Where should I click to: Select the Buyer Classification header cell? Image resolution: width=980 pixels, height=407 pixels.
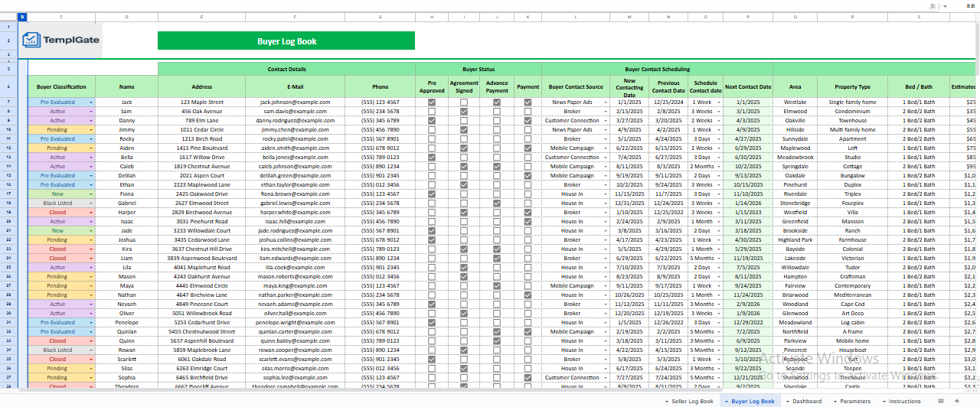(62, 86)
